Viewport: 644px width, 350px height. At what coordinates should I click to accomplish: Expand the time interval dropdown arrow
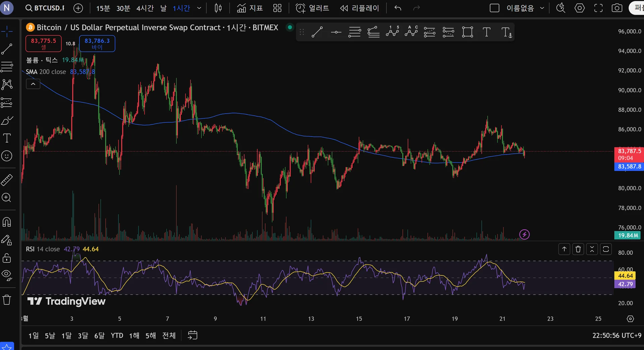(199, 8)
